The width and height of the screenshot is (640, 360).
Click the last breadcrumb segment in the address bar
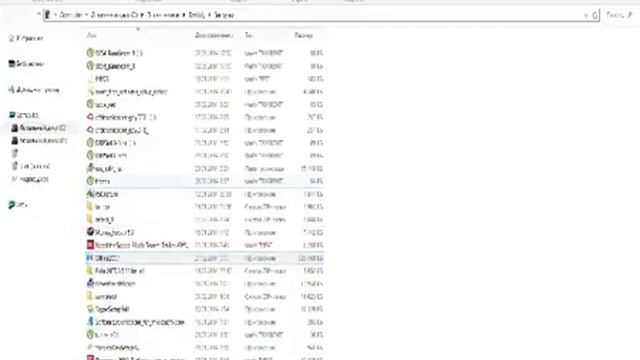point(224,15)
